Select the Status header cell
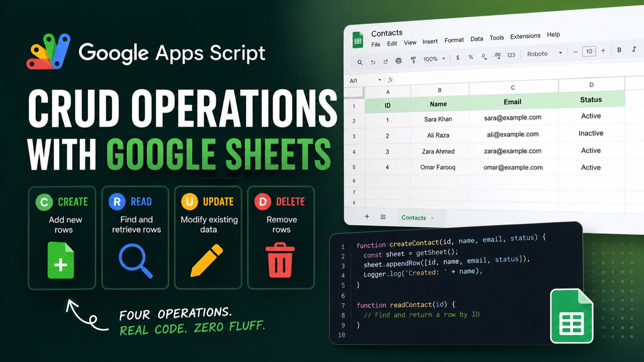 click(x=592, y=99)
